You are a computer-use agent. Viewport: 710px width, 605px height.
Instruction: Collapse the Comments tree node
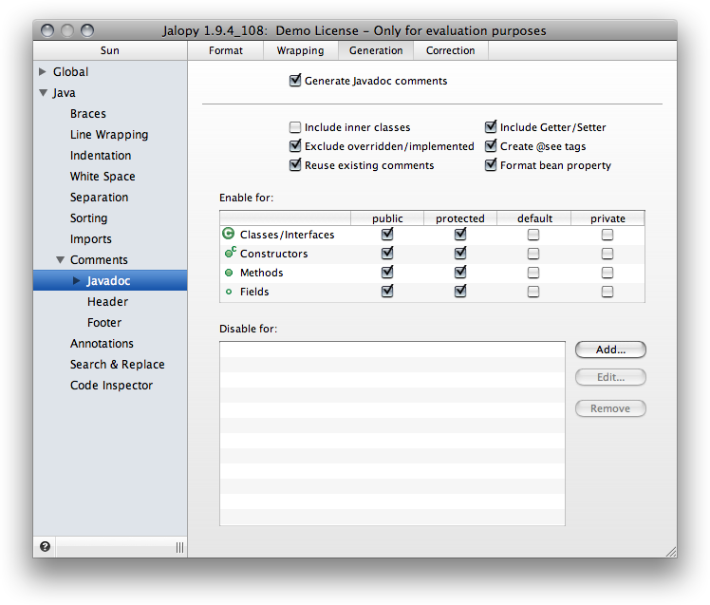tap(60, 260)
